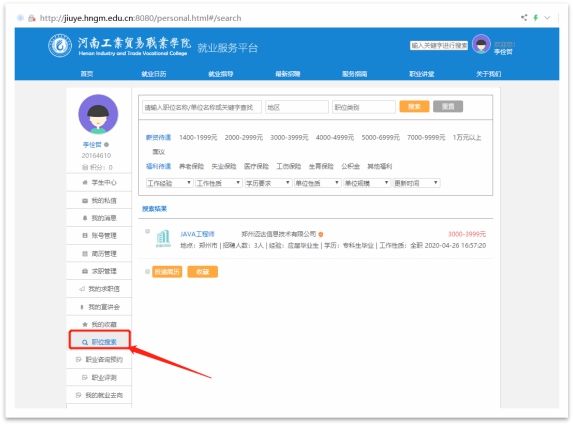Click the large profile avatar in sidebar
573x425 pixels.
tap(98, 114)
